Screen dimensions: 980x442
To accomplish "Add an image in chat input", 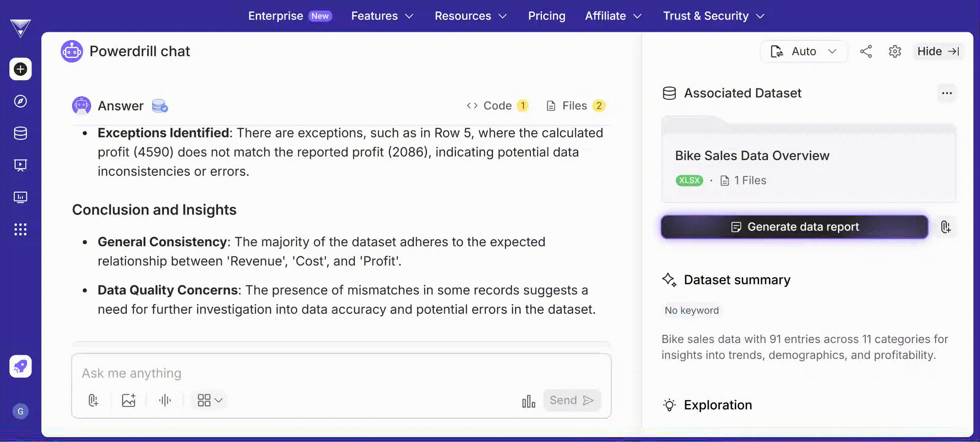I will [x=129, y=400].
